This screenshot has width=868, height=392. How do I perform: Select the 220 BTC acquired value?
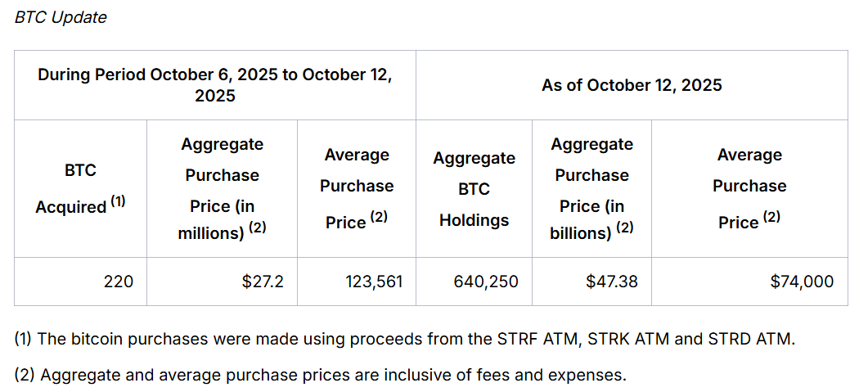click(119, 282)
